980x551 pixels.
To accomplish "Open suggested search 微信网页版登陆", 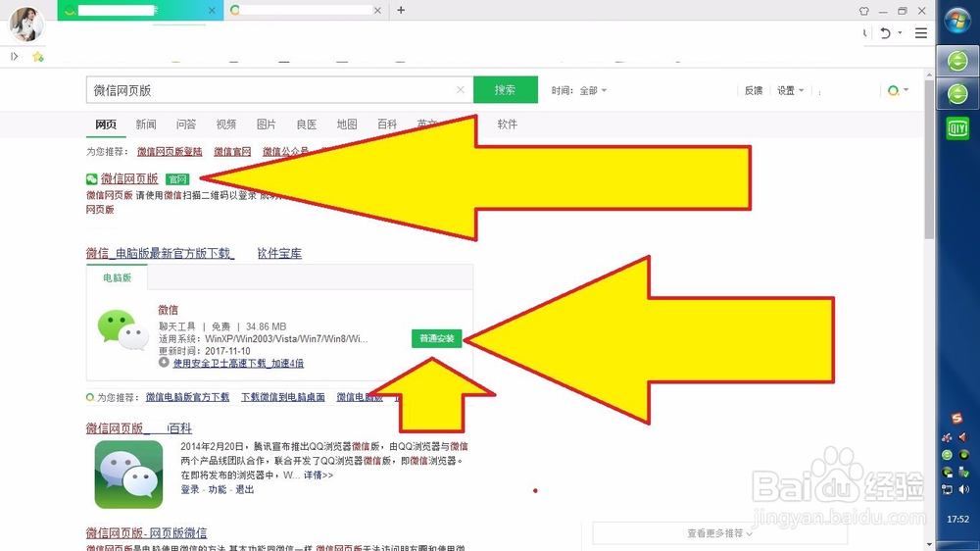I will [170, 152].
